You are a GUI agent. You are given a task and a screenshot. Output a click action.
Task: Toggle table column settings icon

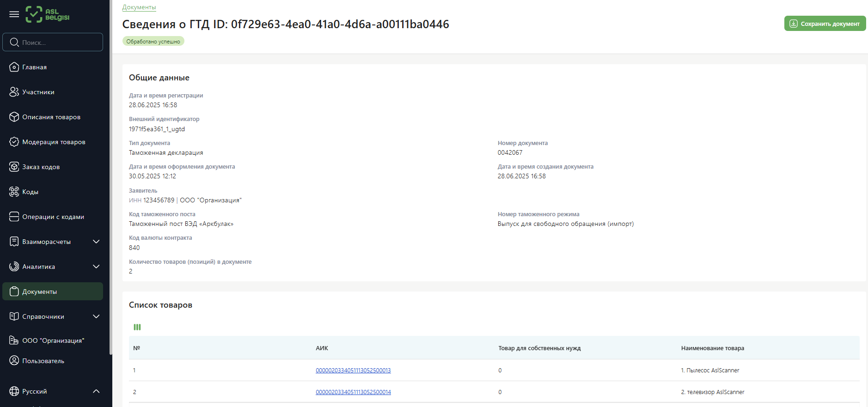[x=137, y=327]
